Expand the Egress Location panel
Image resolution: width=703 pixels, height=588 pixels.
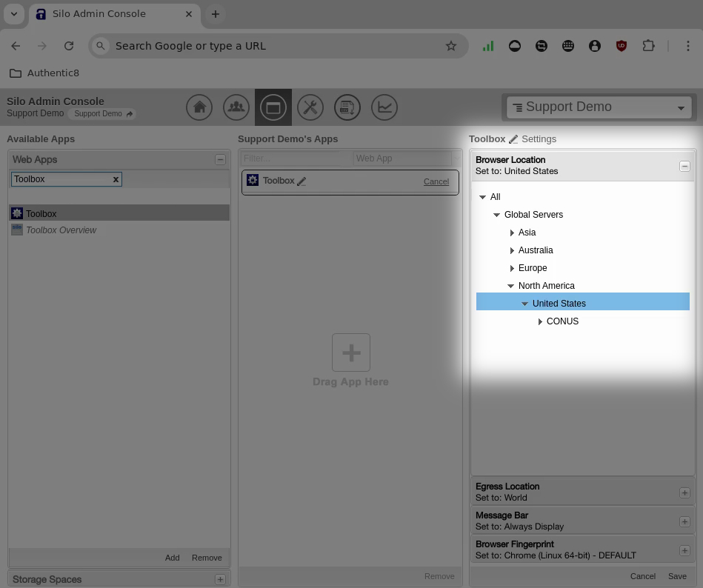(684, 493)
